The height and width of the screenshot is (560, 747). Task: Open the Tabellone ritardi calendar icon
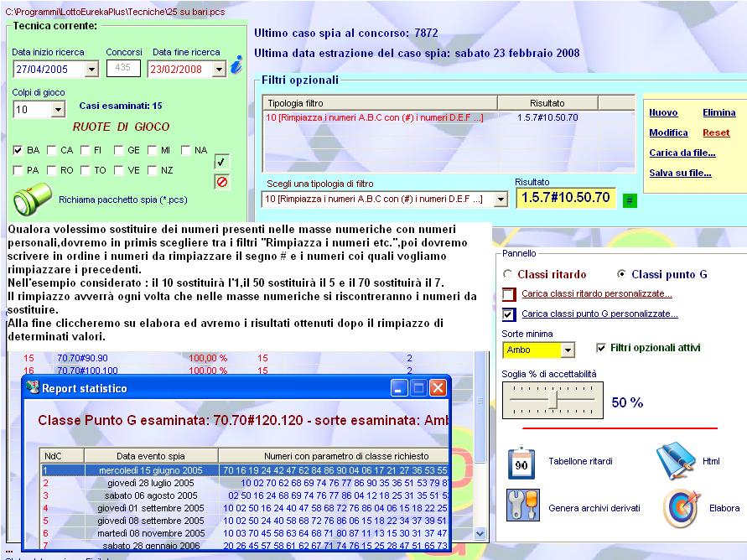pos(521,463)
